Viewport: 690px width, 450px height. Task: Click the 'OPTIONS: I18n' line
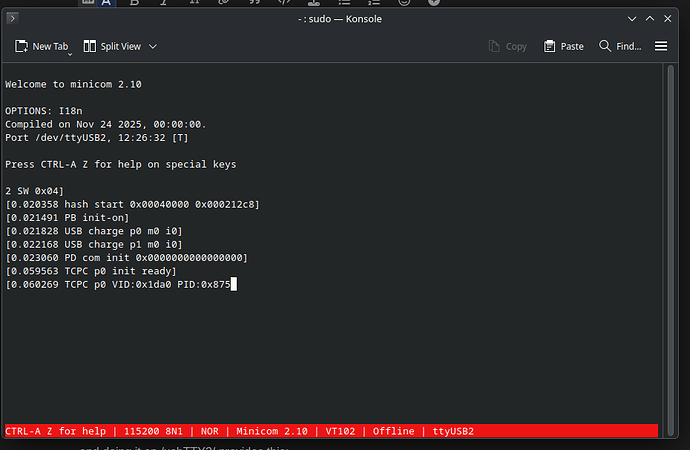44,111
